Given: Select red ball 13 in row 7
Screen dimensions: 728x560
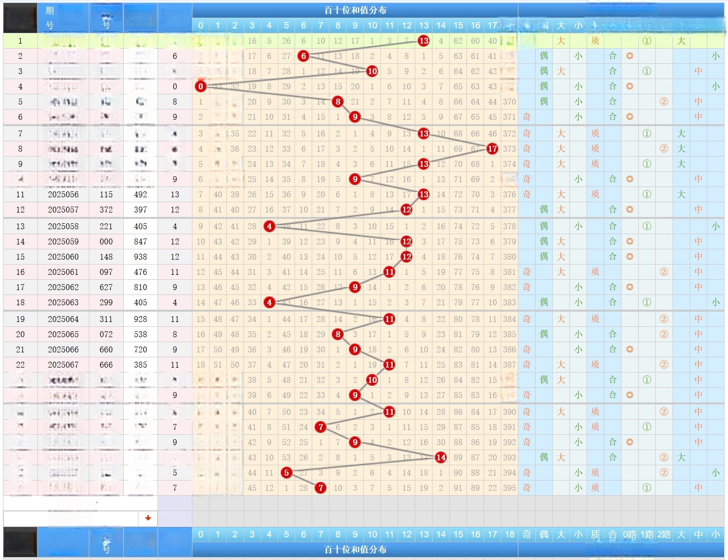Looking at the screenshot, I should pos(424,133).
